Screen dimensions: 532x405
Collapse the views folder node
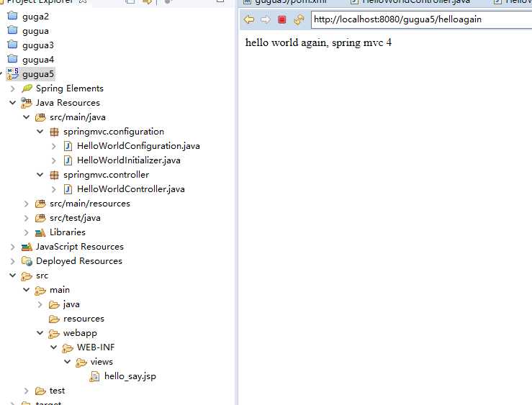(67, 362)
